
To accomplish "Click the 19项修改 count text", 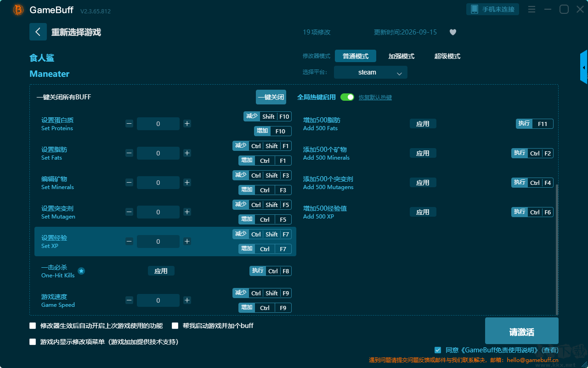I will [317, 32].
